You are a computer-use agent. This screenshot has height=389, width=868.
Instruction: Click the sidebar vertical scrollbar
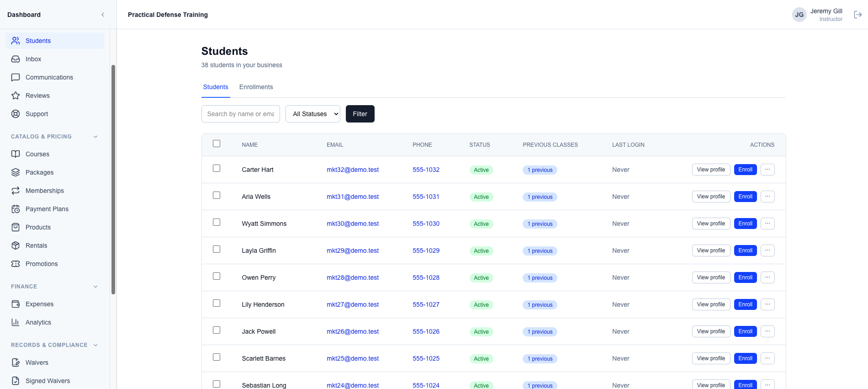[113, 180]
